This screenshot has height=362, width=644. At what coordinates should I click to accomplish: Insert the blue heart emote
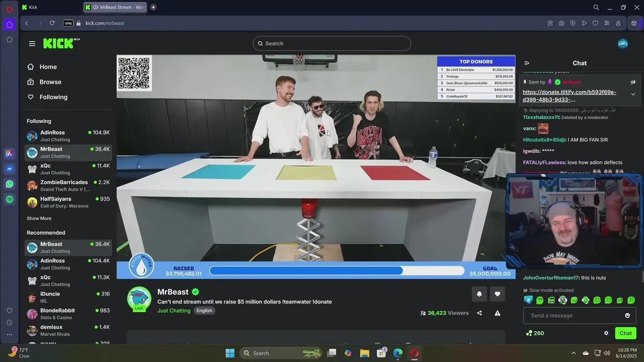(528, 300)
